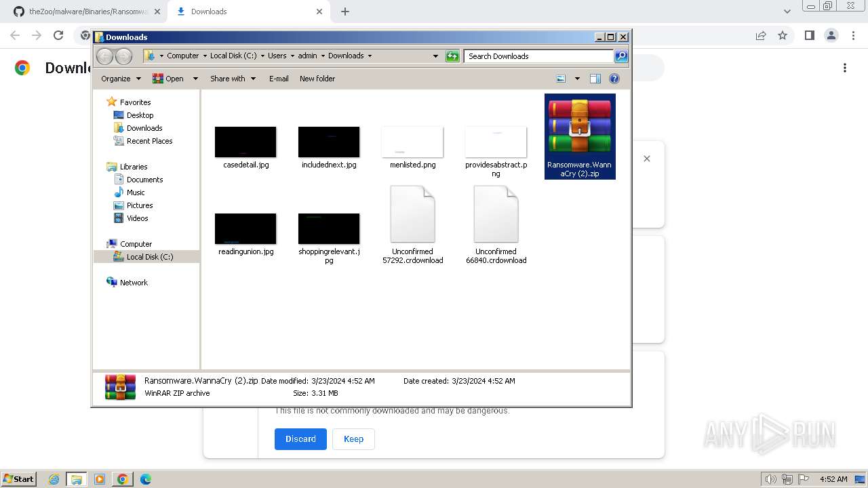This screenshot has width=868, height=488.
Task: Open Desktop in navigation pane
Action: point(140,115)
